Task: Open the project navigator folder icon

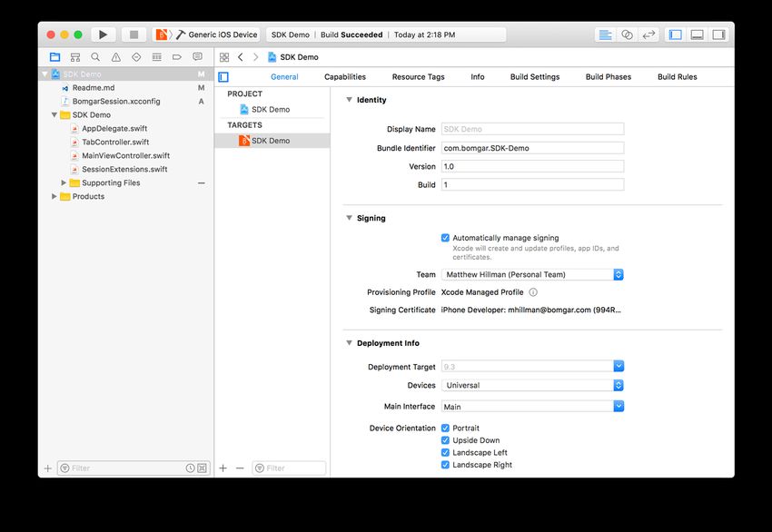Action: 54,57
